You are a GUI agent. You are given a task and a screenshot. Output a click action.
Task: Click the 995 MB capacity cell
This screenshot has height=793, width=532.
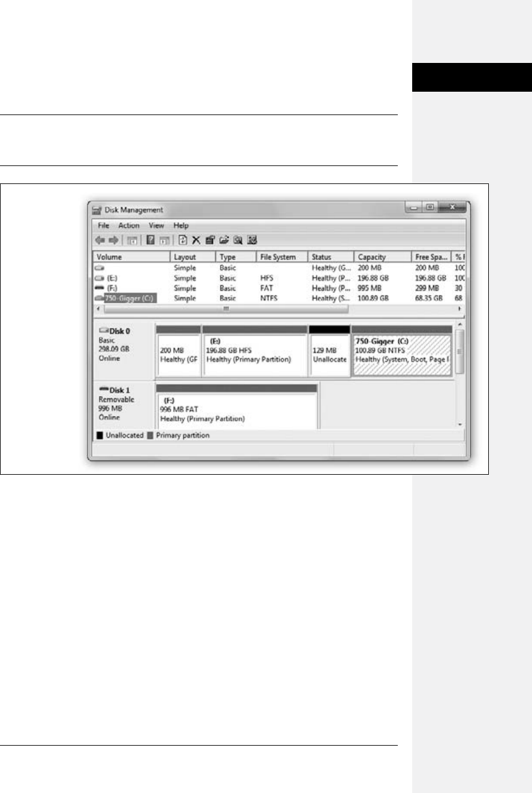coord(370,288)
